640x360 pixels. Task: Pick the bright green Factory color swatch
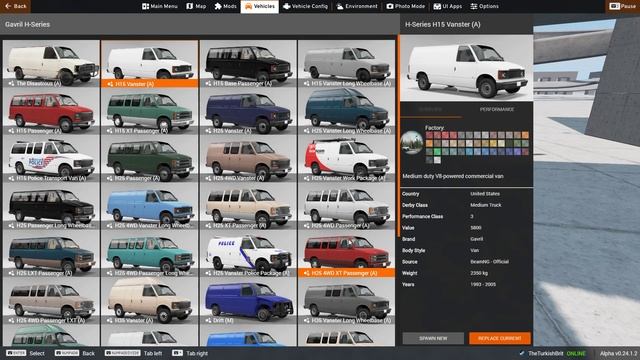[x=437, y=152]
